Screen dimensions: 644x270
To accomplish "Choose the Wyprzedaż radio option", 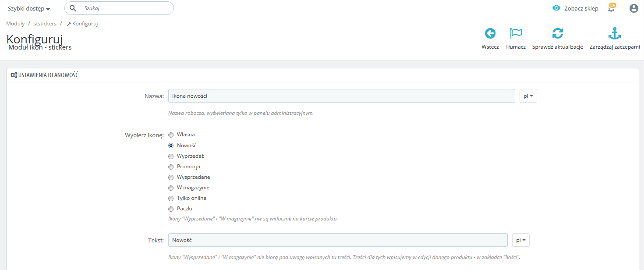I will tap(171, 156).
